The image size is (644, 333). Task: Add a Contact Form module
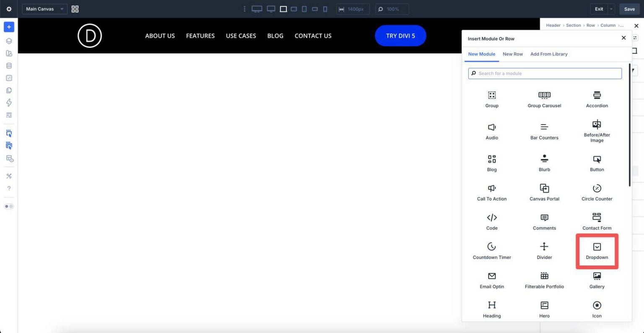tap(597, 222)
